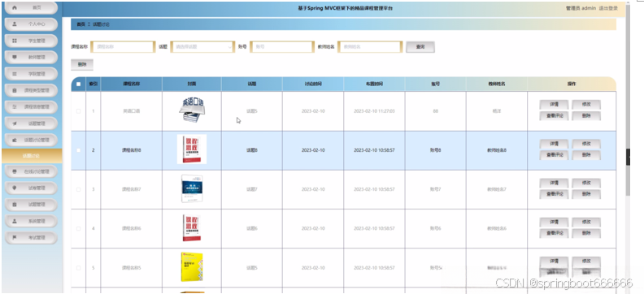Click 修改 for the 课程名称7 row
The width and height of the screenshot is (644, 294).
pyautogui.click(x=586, y=183)
